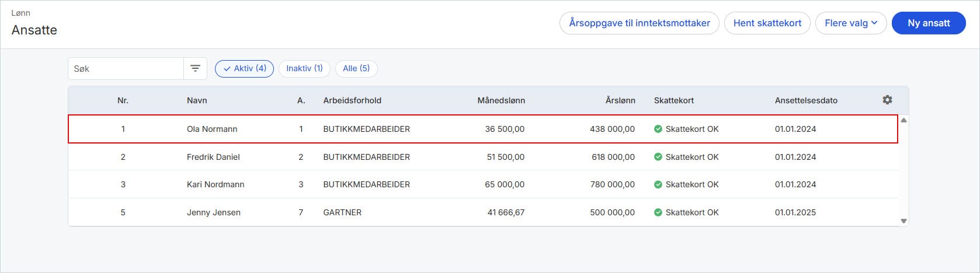Open employee Jenny Jensen
The image size is (980, 273).
pos(214,212)
